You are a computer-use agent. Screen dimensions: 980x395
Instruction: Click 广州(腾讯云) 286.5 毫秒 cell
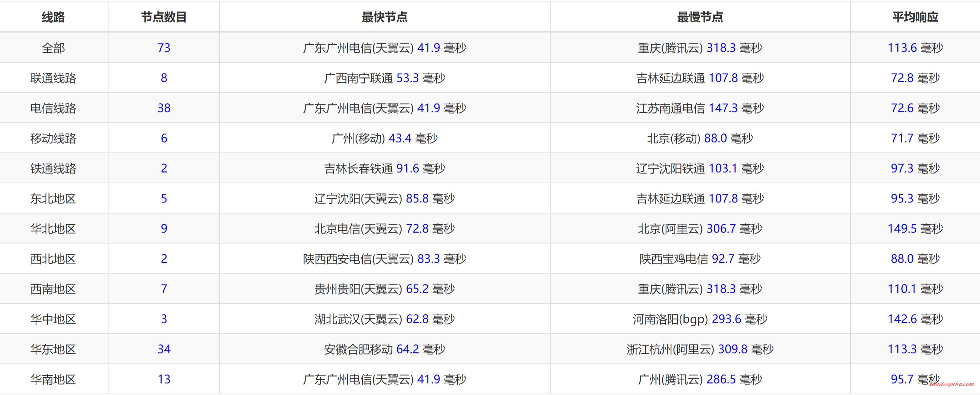click(700, 379)
